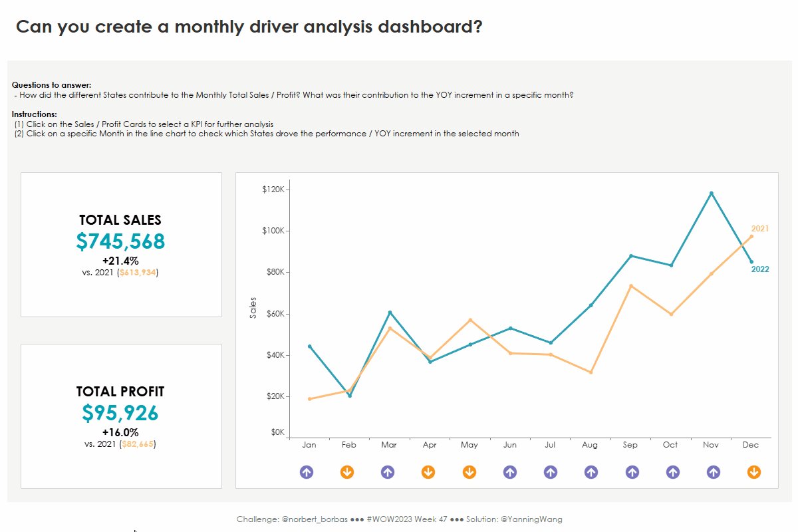
Task: Click the orange down arrow under May
Action: coord(469,472)
